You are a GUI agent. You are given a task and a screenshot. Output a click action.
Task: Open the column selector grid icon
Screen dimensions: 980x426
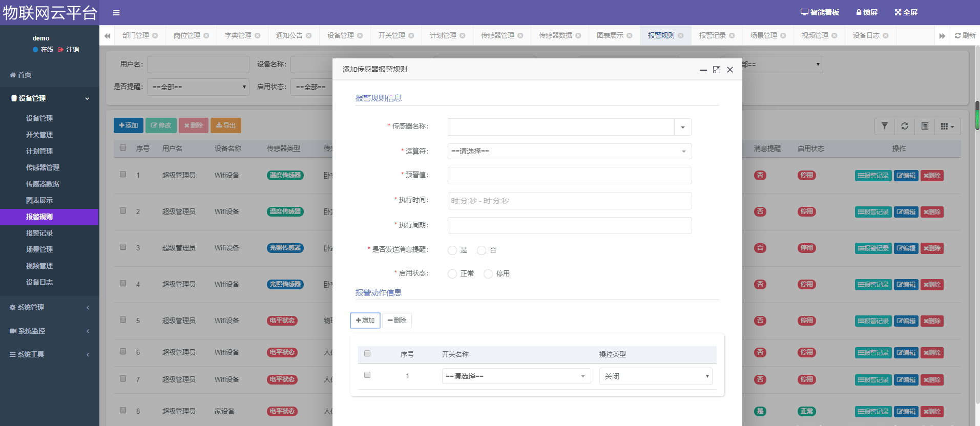[x=947, y=126]
